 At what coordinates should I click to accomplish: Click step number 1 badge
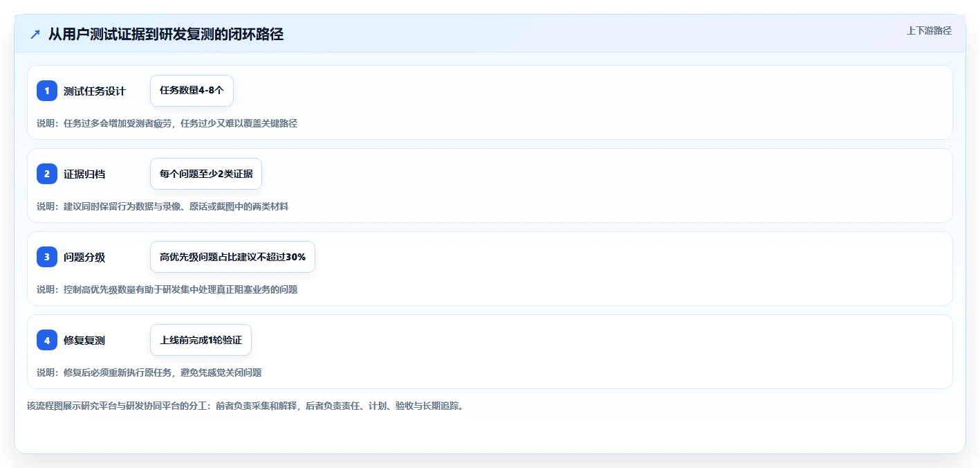pyautogui.click(x=47, y=91)
